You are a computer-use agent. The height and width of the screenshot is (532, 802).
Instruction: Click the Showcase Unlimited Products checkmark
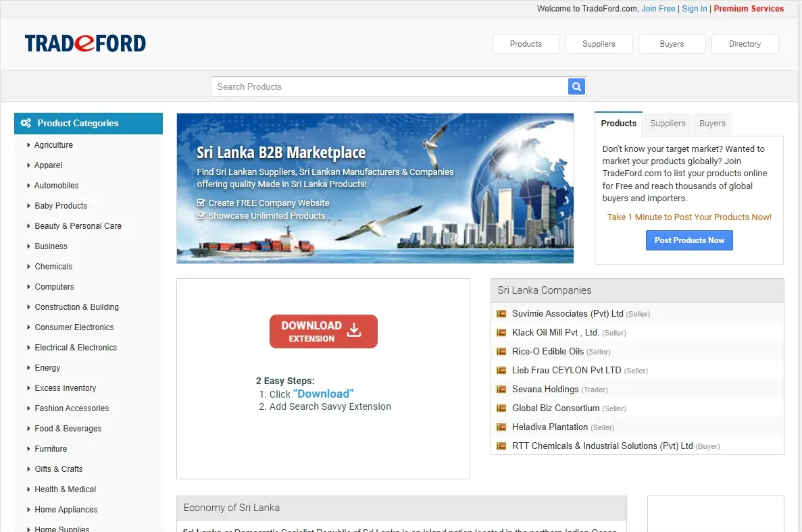tap(201, 216)
